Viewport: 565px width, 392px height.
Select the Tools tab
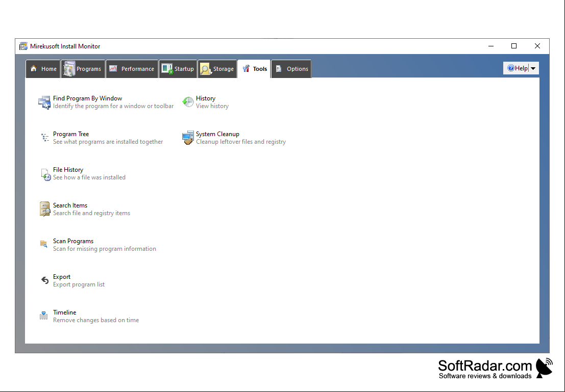[x=254, y=69]
